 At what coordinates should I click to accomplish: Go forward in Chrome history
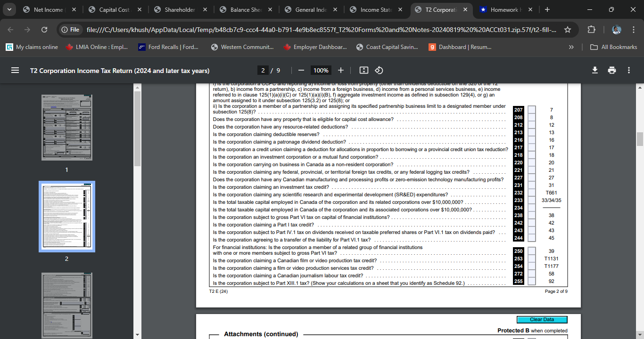coord(27,30)
